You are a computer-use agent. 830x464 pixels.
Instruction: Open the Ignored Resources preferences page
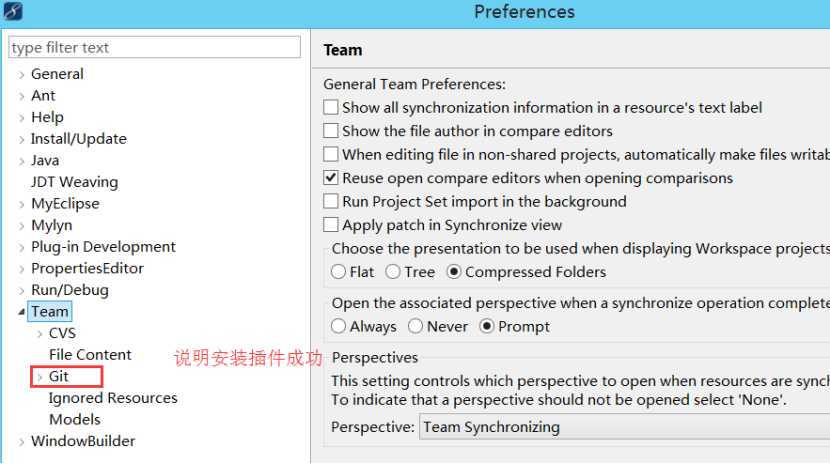113,398
